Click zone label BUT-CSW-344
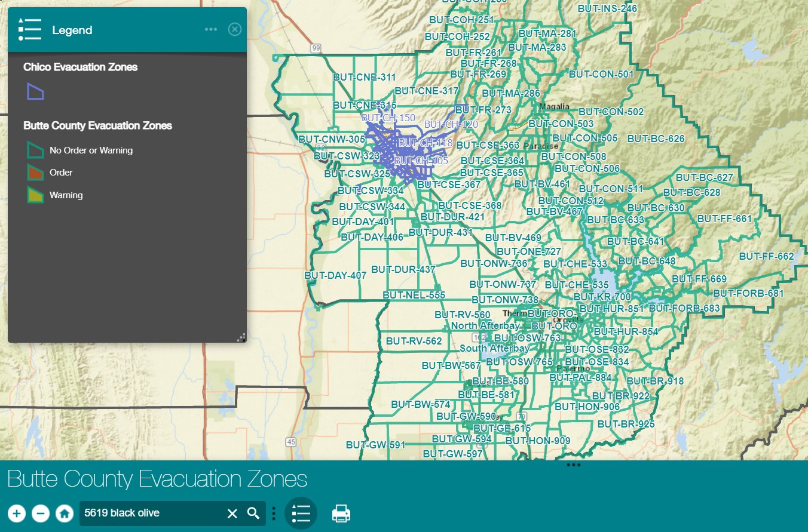Image resolution: width=808 pixels, height=532 pixels. click(x=372, y=207)
